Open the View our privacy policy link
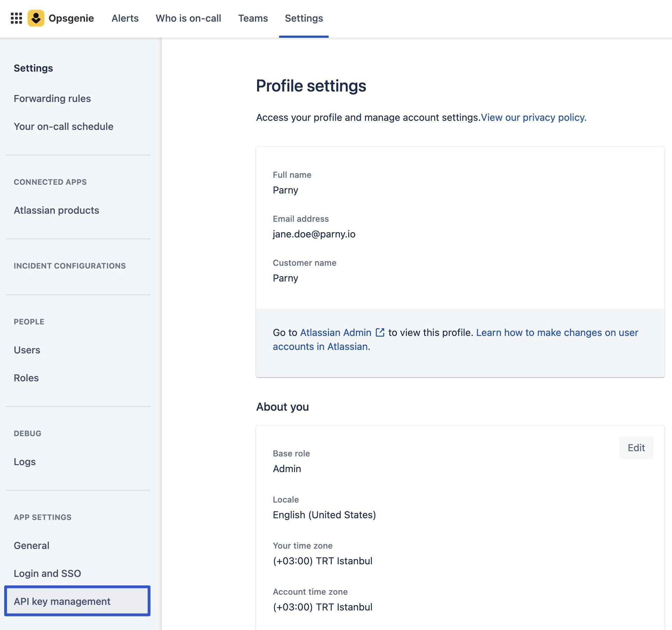The width and height of the screenshot is (672, 630). pos(533,117)
